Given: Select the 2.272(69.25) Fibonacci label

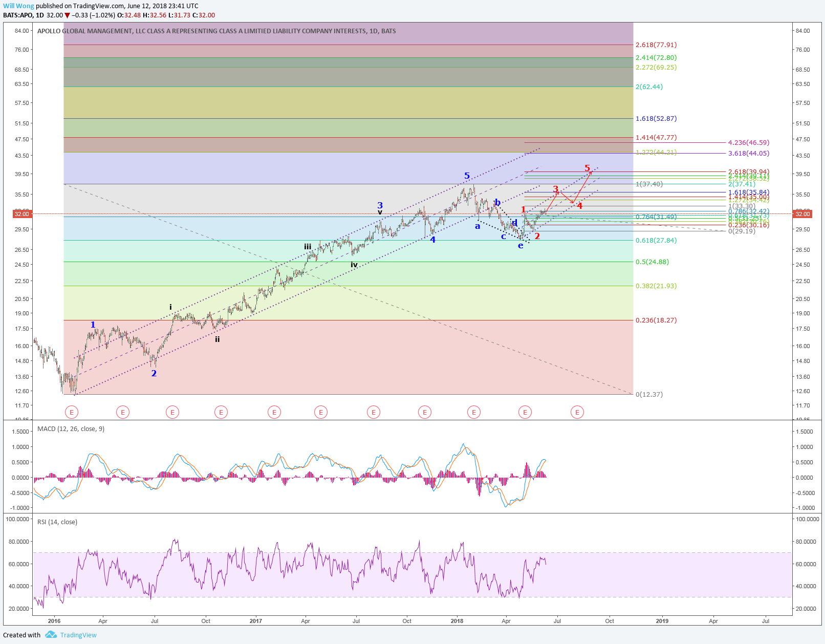Looking at the screenshot, I should [656, 68].
